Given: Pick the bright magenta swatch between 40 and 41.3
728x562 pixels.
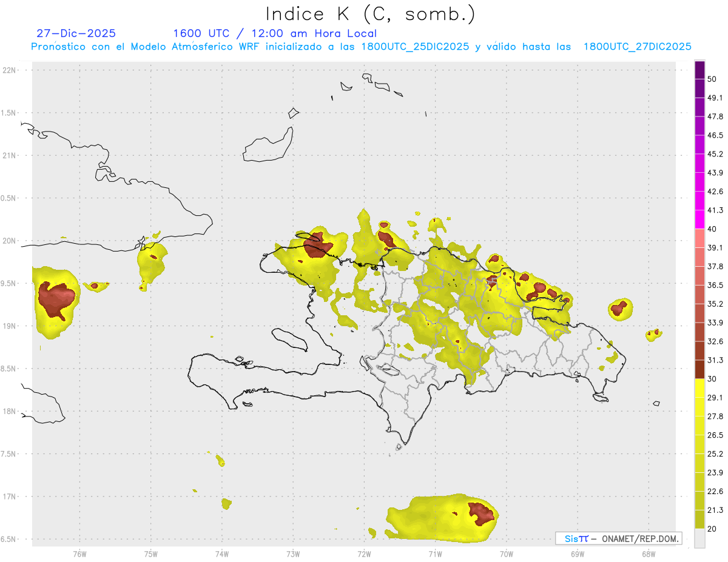Looking at the screenshot, I should pyautogui.click(x=699, y=219).
